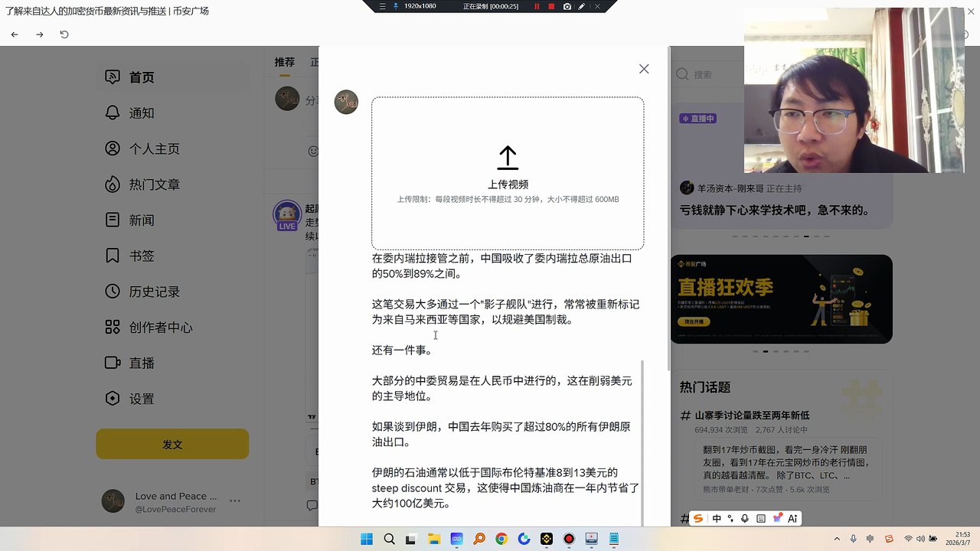Open the notepad app on the taskbar
Screen dimensions: 980x551
[614, 539]
